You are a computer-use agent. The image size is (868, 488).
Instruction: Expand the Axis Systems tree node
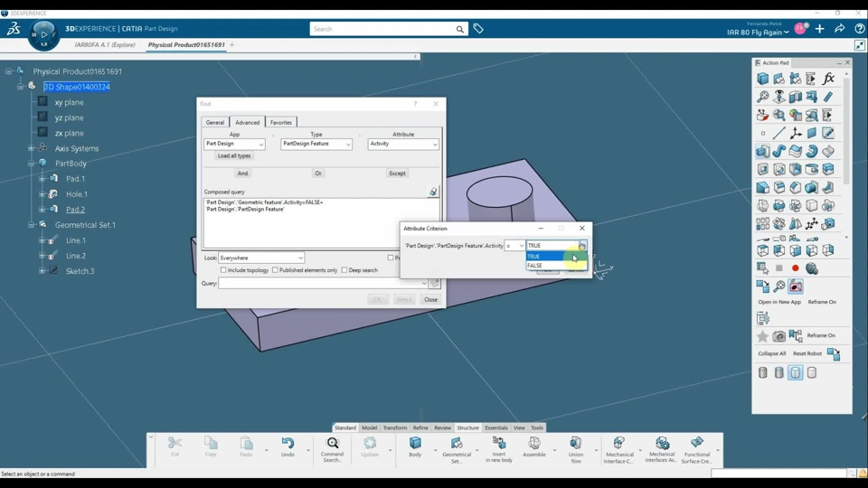(32, 148)
